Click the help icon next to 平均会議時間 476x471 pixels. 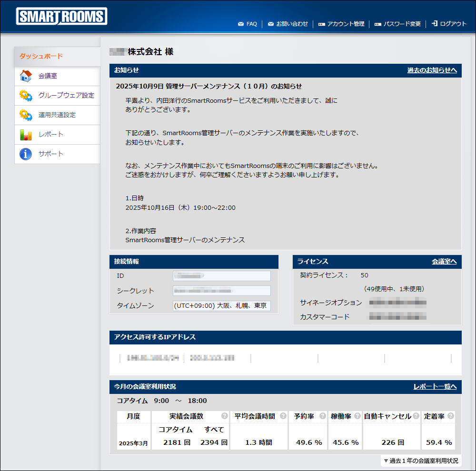283,416
